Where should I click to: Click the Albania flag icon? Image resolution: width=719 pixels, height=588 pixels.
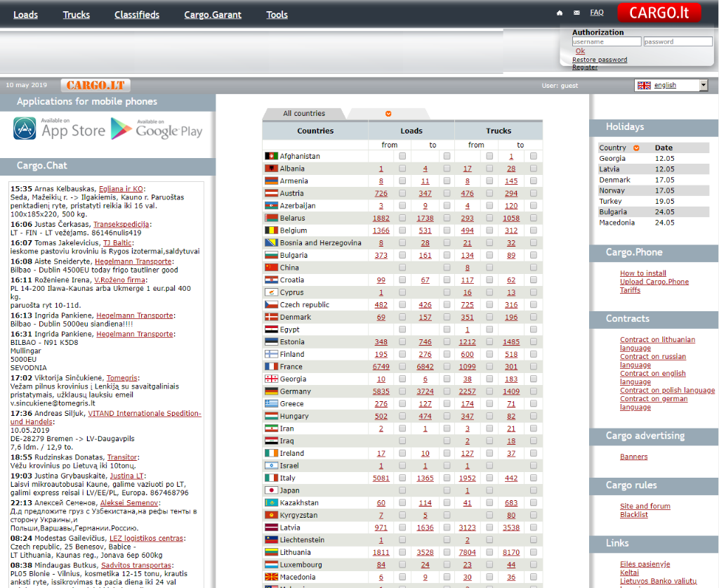[272, 169]
